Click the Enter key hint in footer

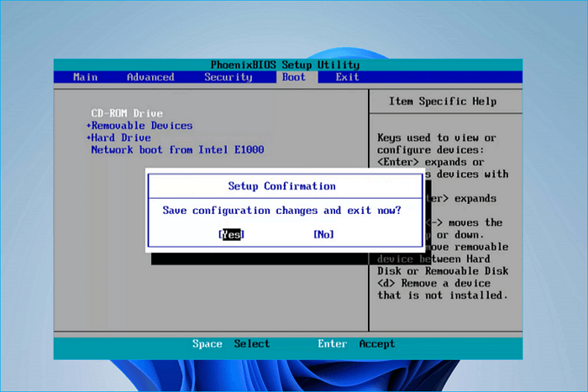tap(333, 344)
